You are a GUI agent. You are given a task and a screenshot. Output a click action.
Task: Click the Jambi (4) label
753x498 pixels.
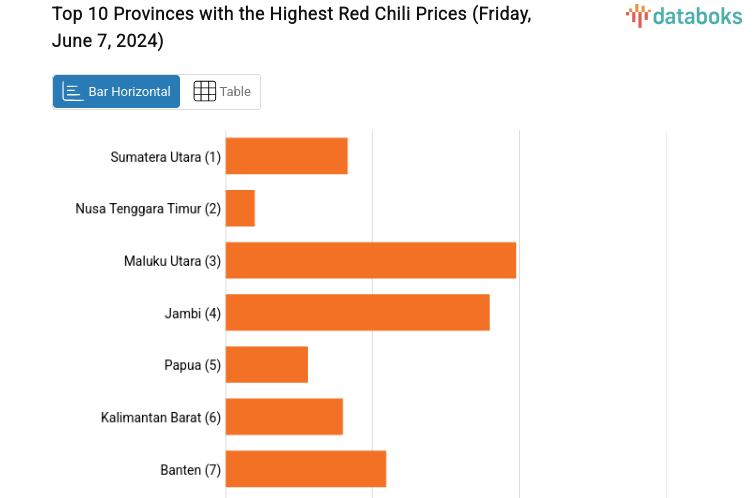pyautogui.click(x=192, y=313)
